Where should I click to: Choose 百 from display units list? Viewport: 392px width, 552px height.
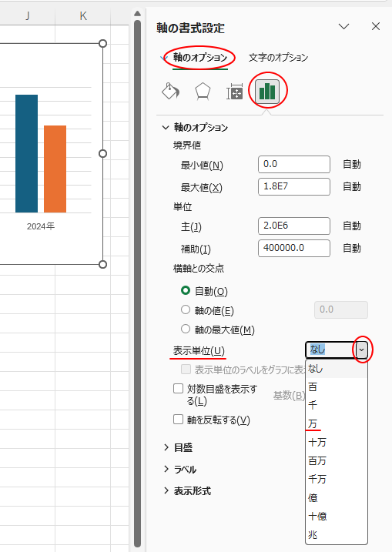coord(337,387)
